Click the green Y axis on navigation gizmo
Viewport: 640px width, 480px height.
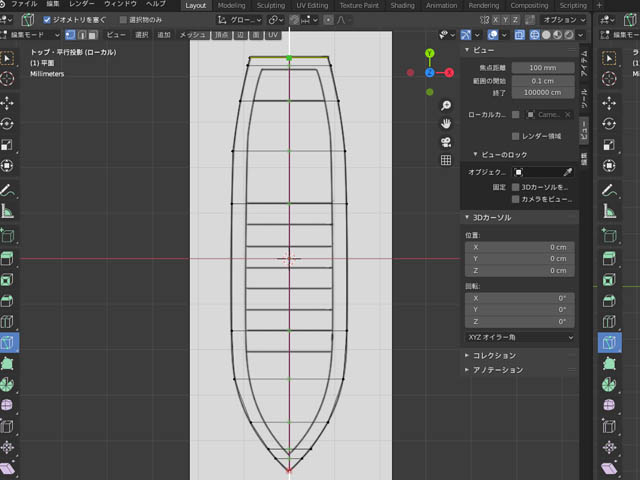(x=429, y=53)
